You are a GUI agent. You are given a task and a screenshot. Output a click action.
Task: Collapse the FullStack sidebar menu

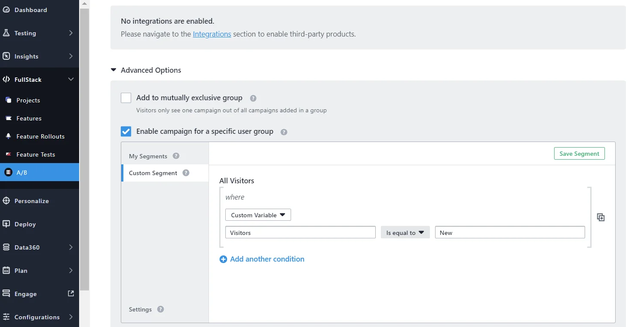point(71,80)
